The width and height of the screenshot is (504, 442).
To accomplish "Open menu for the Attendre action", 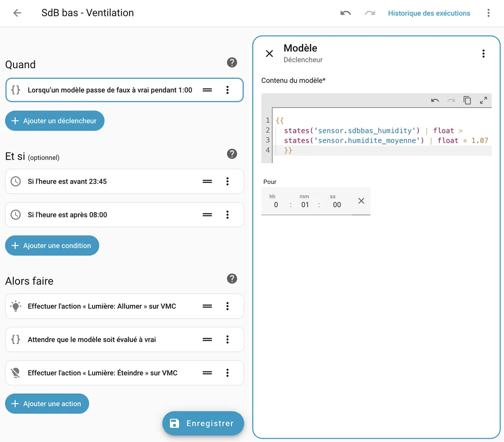I will pos(227,339).
